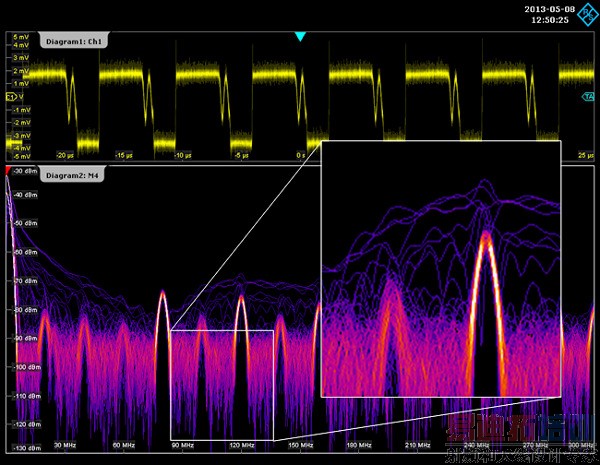Click the 90 MHz frequency label
The width and height of the screenshot is (600, 465).
[x=183, y=445]
